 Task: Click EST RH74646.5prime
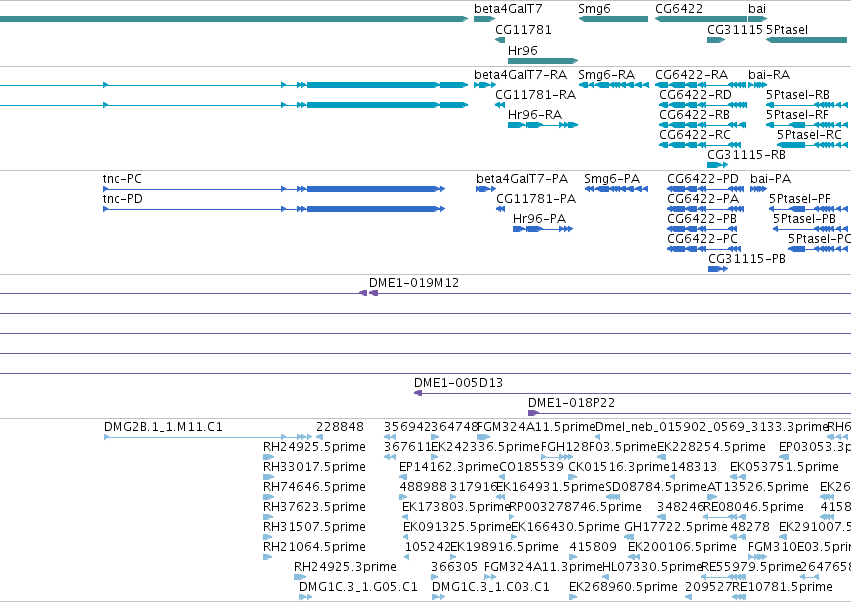pyautogui.click(x=268, y=497)
